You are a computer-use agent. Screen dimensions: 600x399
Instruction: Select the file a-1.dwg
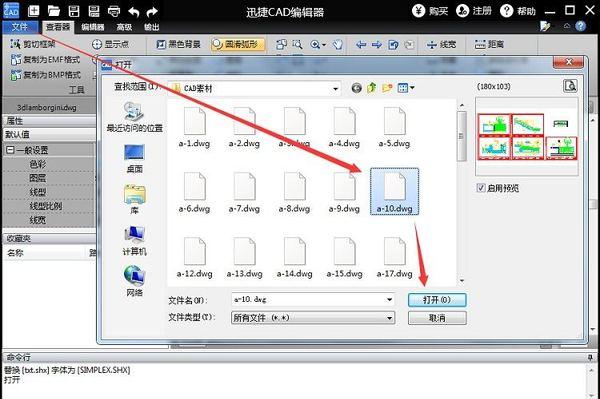click(194, 127)
